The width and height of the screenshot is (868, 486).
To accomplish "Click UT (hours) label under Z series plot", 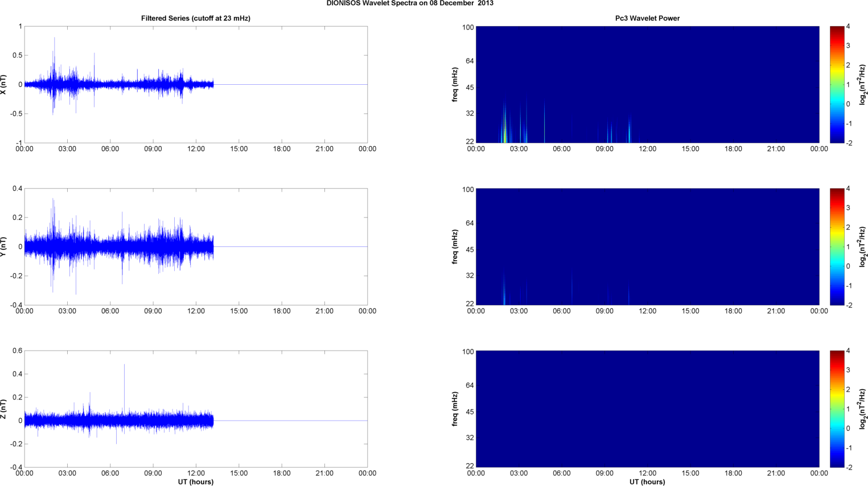I will point(196,481).
